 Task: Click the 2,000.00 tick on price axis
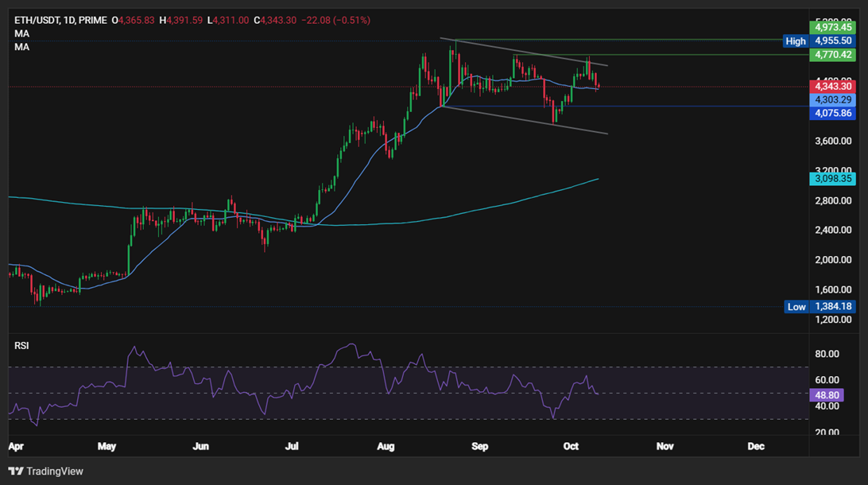(x=832, y=260)
